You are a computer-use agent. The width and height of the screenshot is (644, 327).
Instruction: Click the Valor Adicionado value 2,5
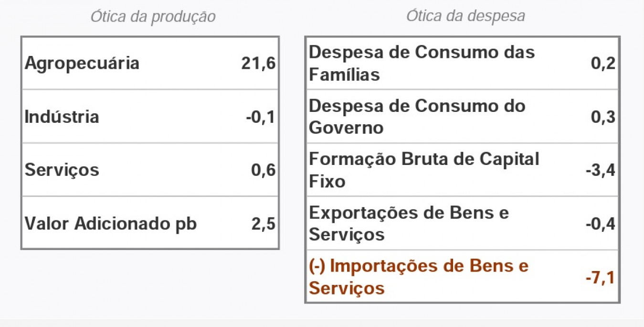264,223
